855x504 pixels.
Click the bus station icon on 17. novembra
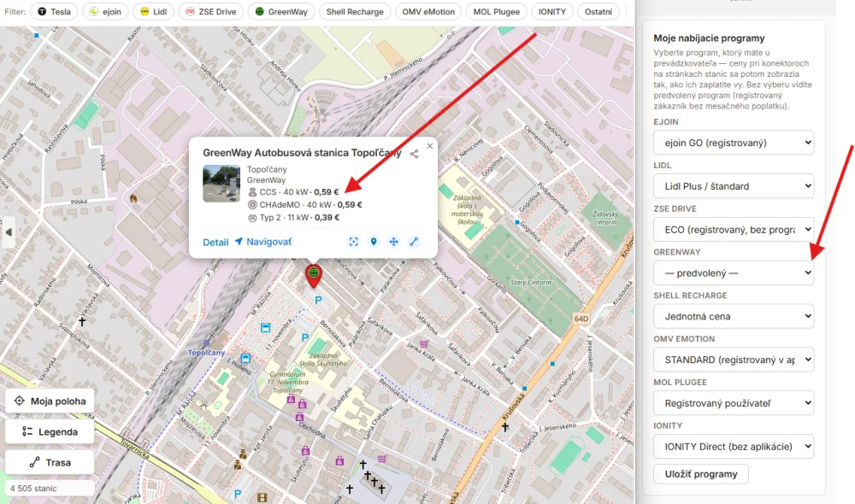tap(266, 327)
